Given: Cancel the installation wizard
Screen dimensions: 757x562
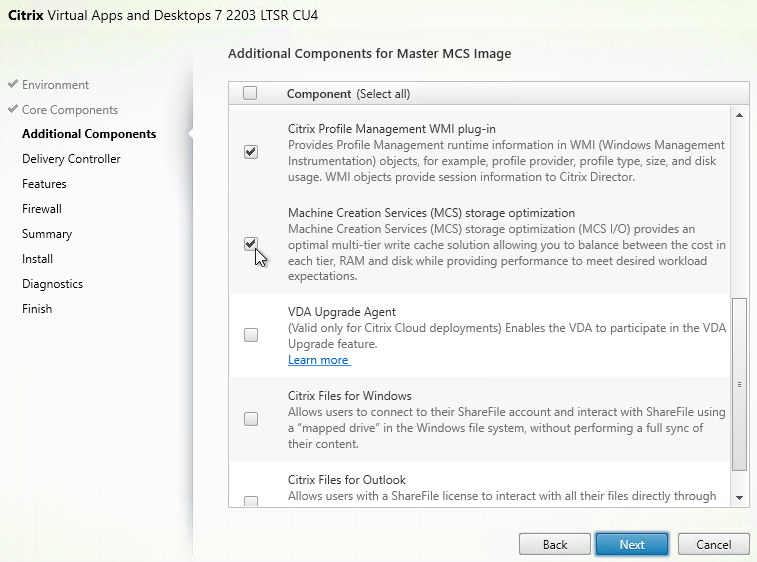Looking at the screenshot, I should 714,545.
